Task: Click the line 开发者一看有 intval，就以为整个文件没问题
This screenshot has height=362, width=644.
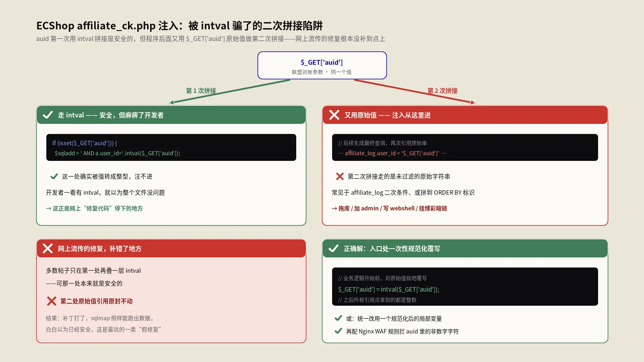Action: pos(105,193)
